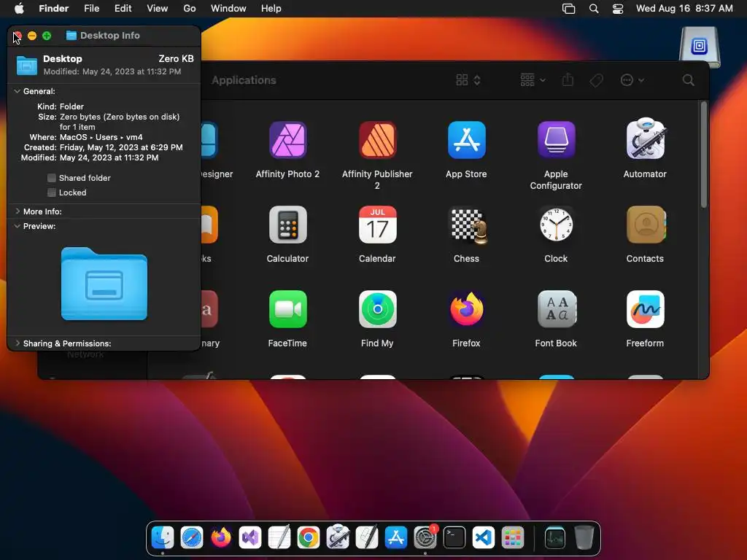Open Safari from the Dock
747x560 pixels.
pos(192,538)
